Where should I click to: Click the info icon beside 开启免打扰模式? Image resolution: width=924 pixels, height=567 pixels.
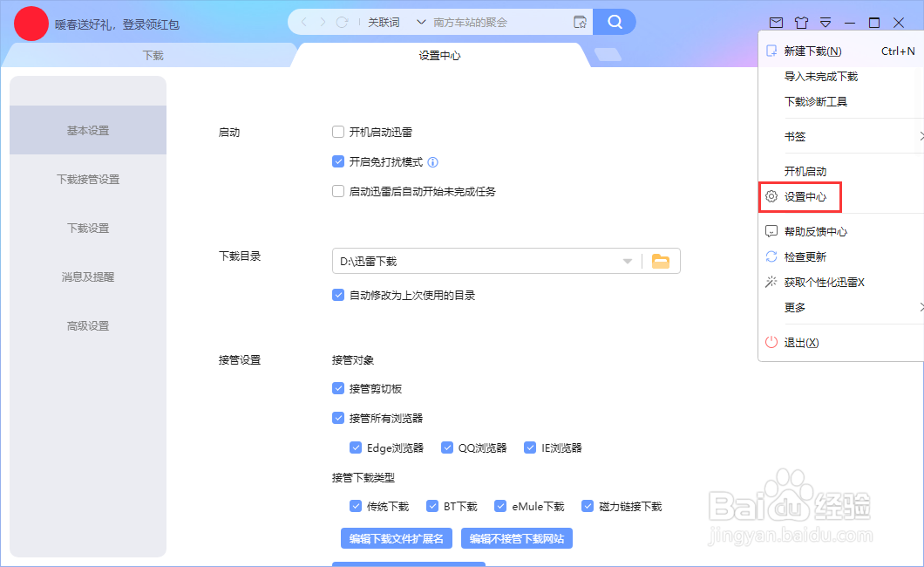[x=432, y=162]
